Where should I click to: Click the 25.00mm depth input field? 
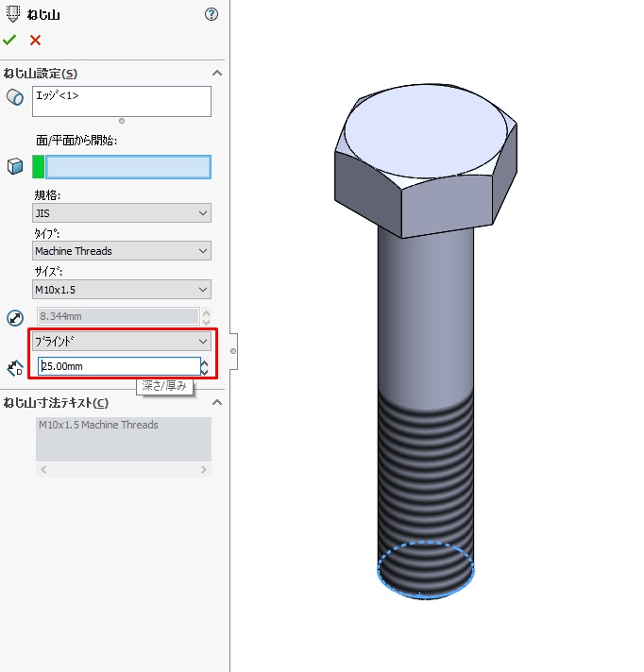point(118,366)
